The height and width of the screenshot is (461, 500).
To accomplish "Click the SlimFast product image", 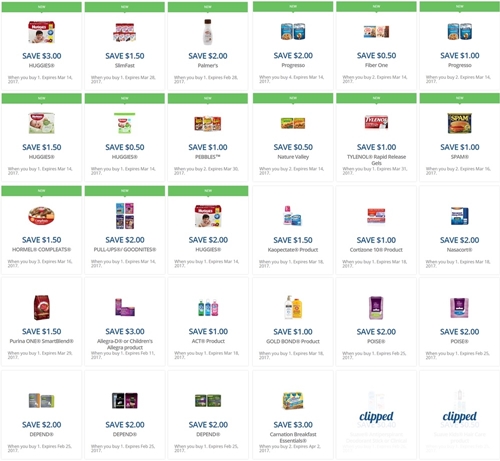I will pyautogui.click(x=125, y=32).
